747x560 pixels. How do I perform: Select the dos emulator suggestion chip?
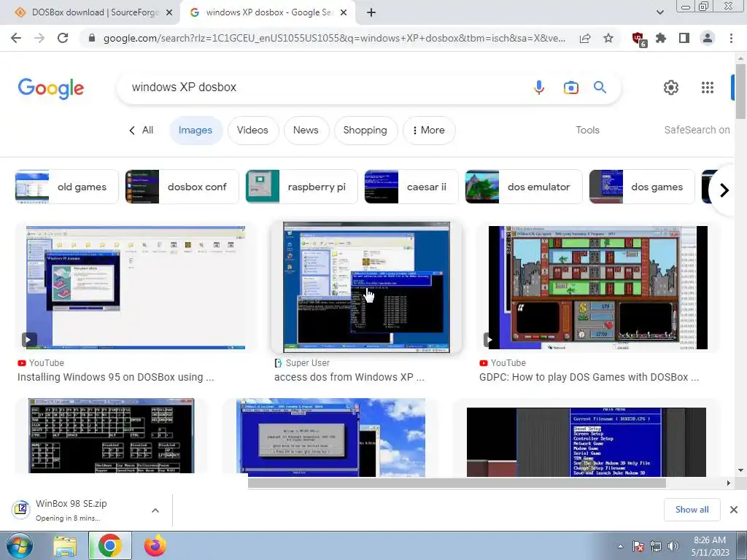[x=524, y=187]
